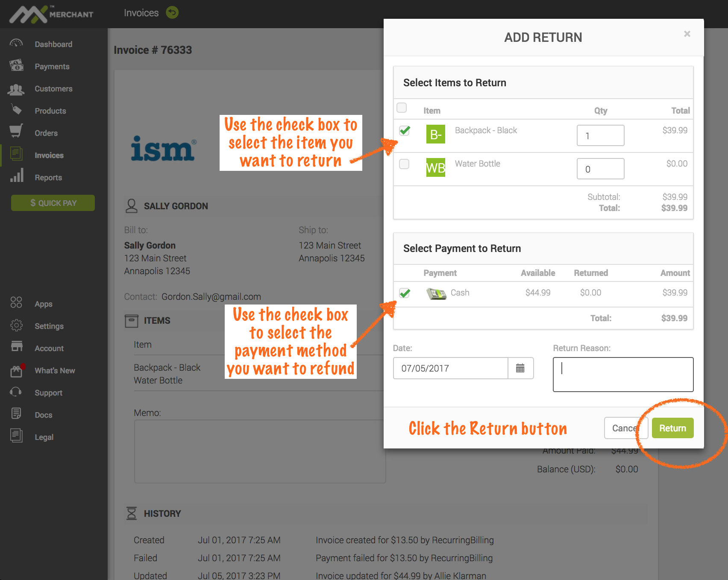Uncheck the Backpack - Black item checkbox
The width and height of the screenshot is (728, 580).
point(404,131)
